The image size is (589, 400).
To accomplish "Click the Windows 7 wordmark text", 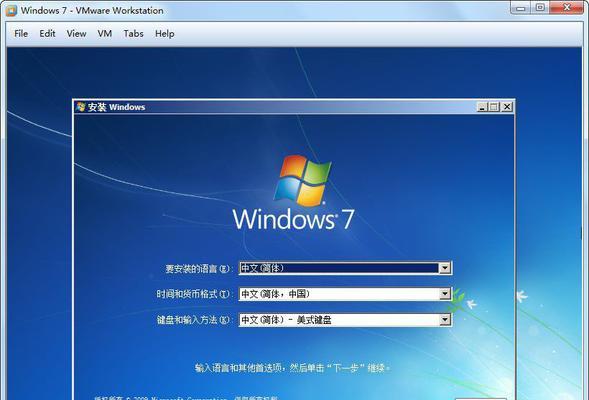I will [293, 219].
